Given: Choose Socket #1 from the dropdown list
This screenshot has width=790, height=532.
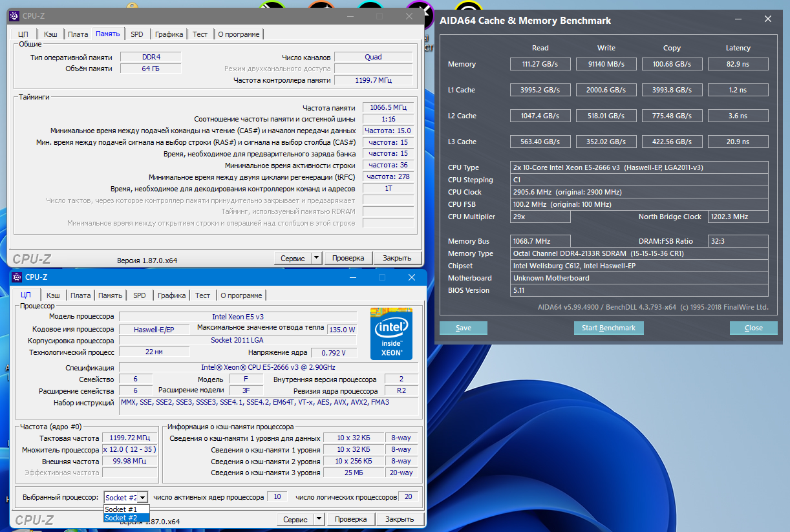Looking at the screenshot, I should (122, 509).
